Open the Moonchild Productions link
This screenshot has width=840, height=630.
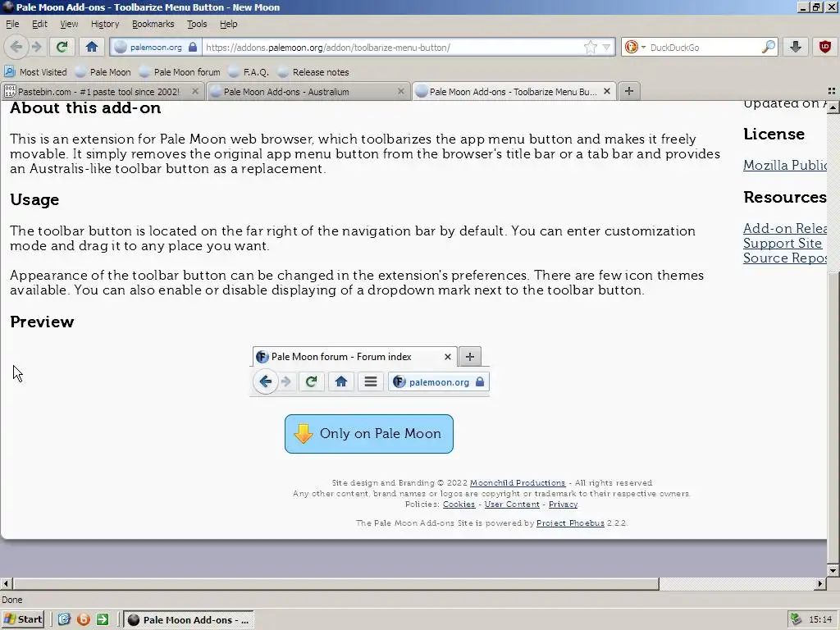coord(518,482)
